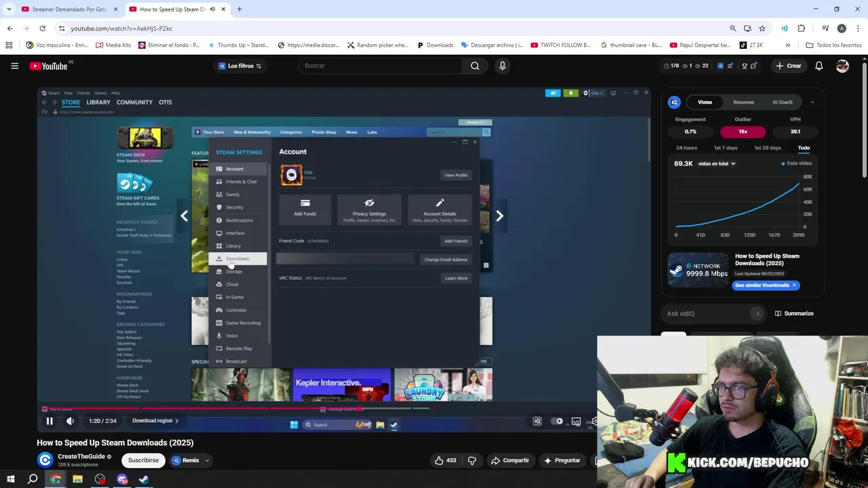Click the Suscribirse button
This screenshot has height=488, width=868.
coord(143,460)
